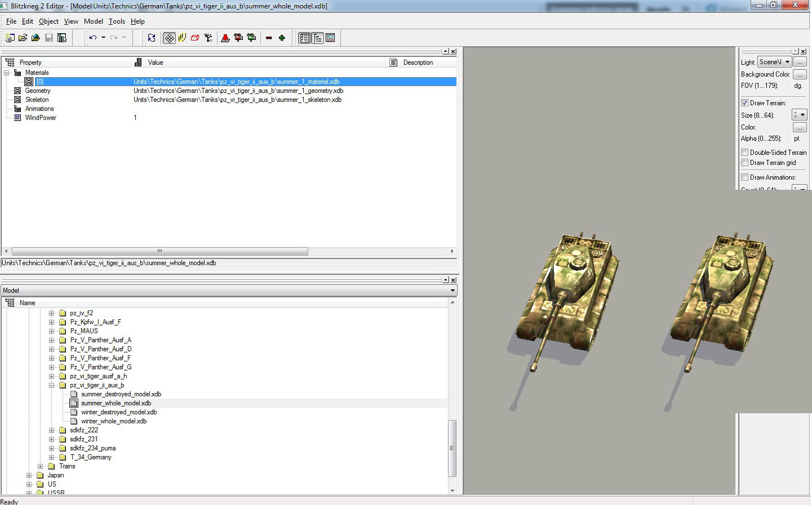The width and height of the screenshot is (812, 505).
Task: Click the Description column header
Action: coord(421,62)
